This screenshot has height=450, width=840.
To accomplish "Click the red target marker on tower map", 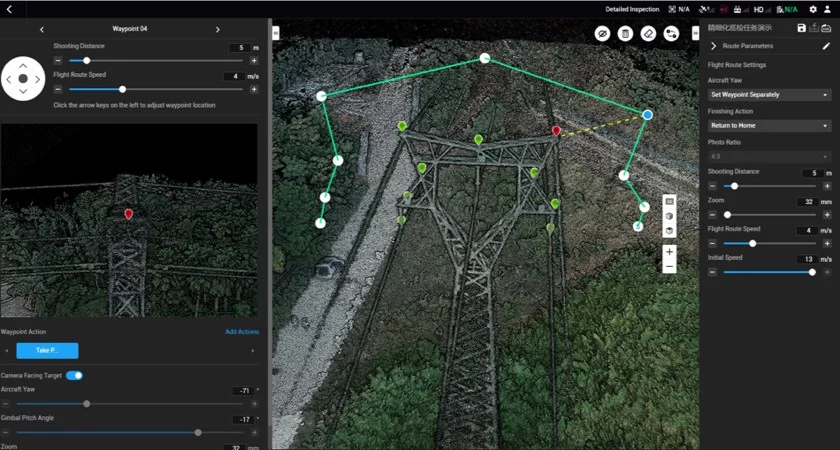I will point(556,131).
